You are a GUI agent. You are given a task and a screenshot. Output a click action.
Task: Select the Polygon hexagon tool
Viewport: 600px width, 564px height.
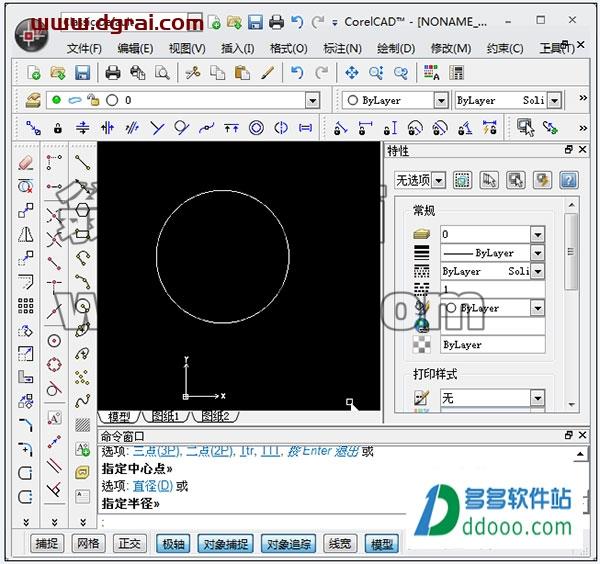click(83, 210)
